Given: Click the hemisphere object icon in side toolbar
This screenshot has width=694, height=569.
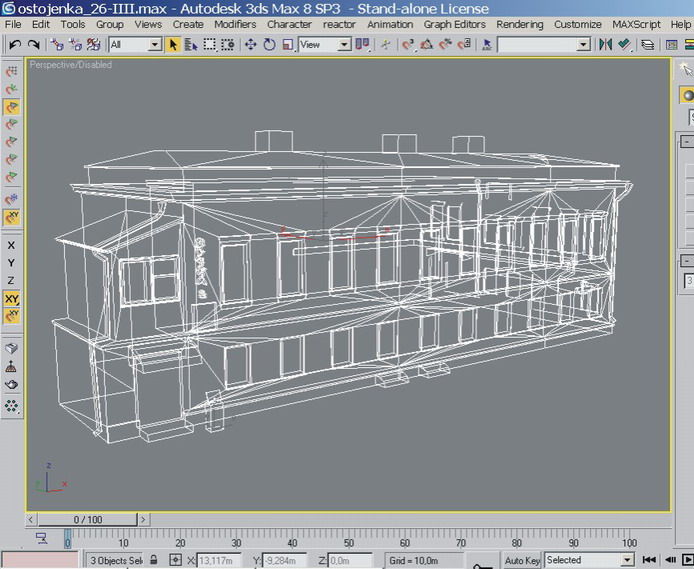Looking at the screenshot, I should pos(12,366).
